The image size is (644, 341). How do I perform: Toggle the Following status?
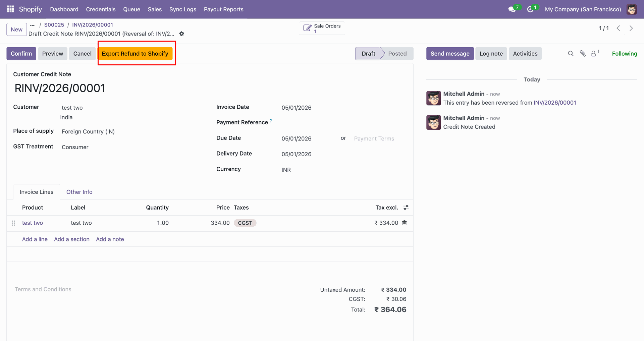tap(624, 54)
